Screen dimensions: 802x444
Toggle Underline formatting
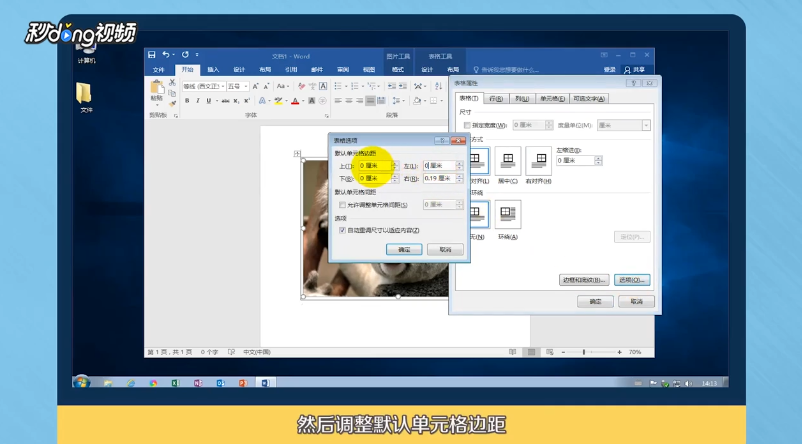209,101
